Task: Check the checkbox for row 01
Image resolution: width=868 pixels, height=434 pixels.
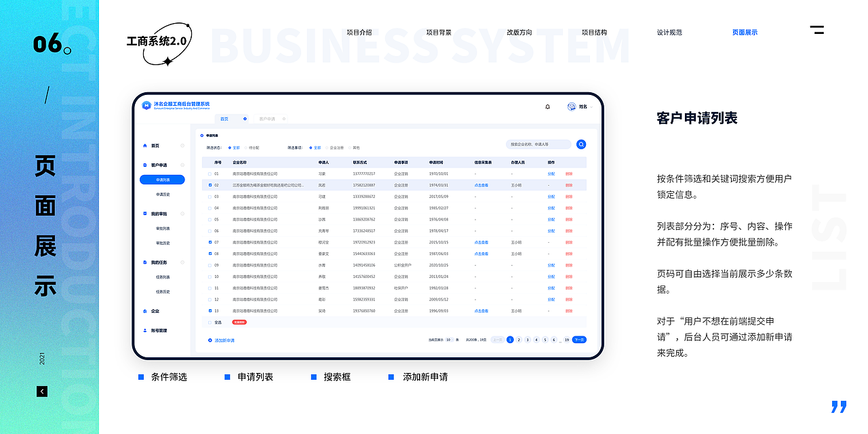Action: (x=210, y=174)
